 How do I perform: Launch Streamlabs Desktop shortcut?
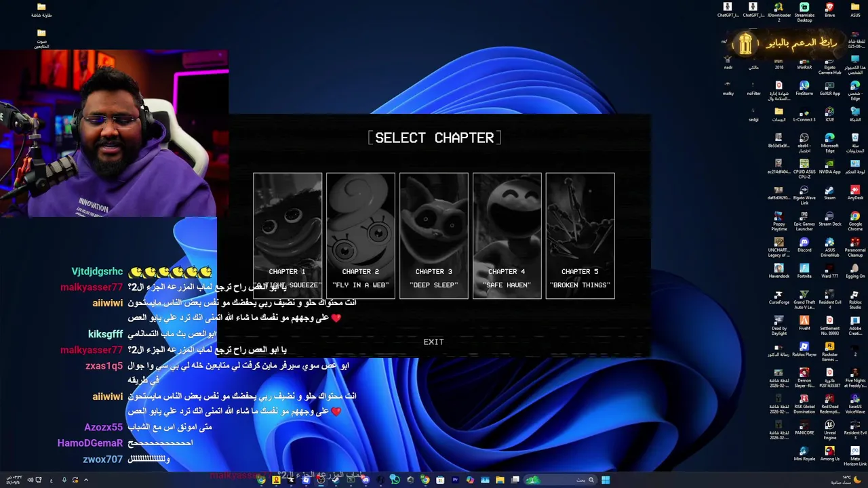click(x=804, y=12)
